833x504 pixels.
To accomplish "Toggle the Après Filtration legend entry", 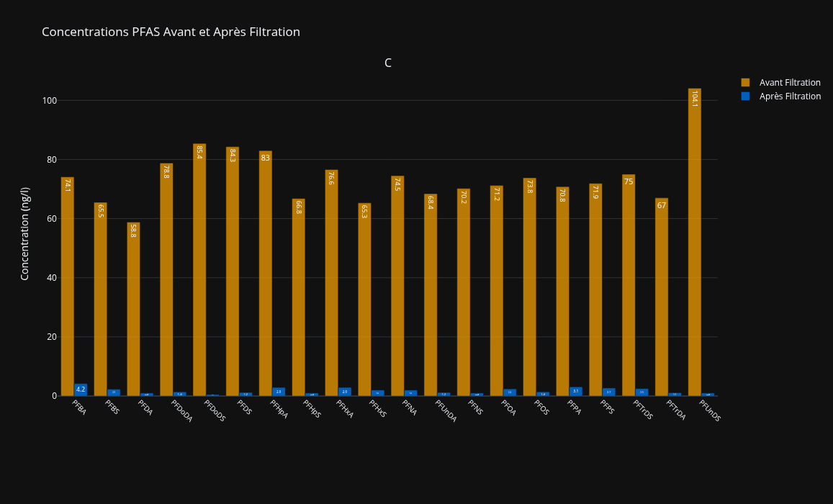I will (x=789, y=96).
